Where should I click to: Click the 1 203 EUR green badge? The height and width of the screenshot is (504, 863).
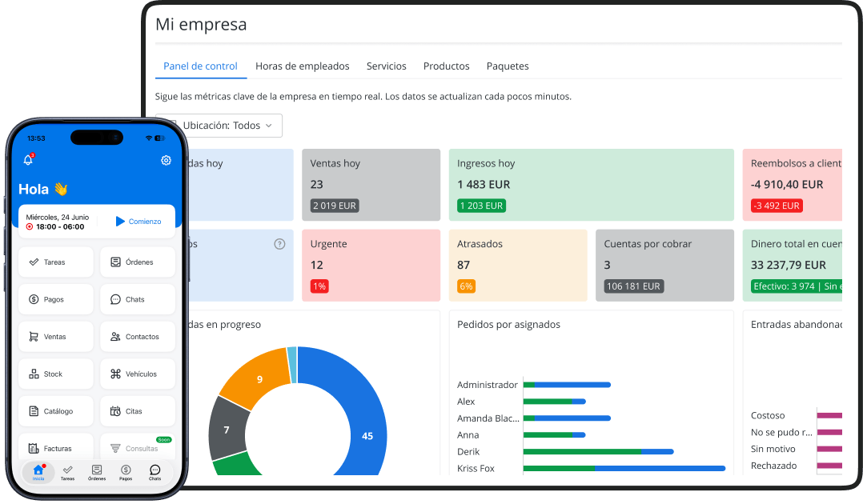(482, 206)
